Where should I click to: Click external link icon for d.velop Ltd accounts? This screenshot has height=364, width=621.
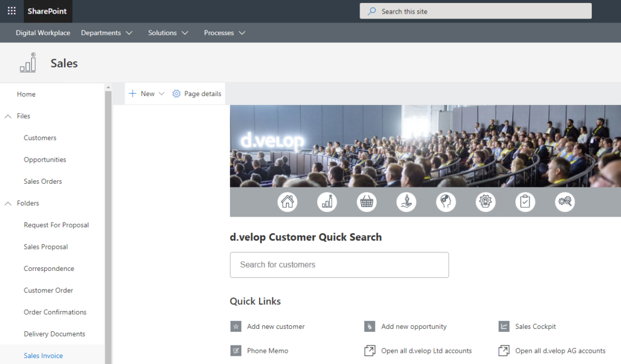coord(370,350)
